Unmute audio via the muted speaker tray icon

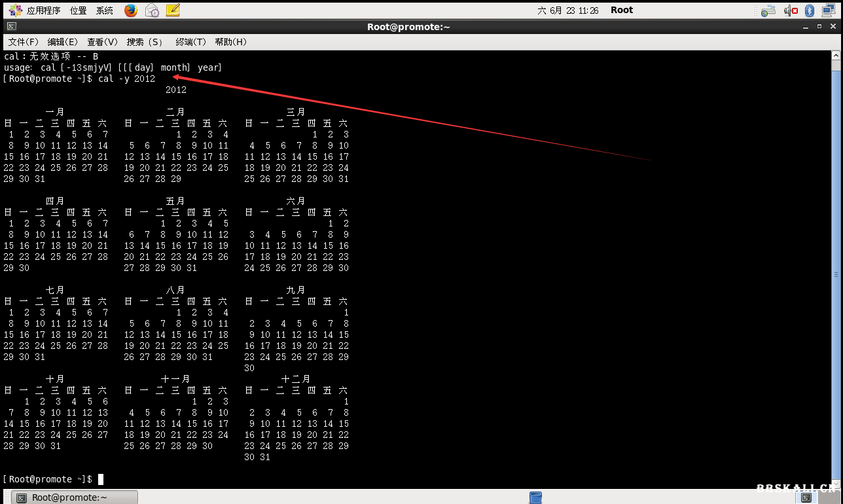pos(790,10)
